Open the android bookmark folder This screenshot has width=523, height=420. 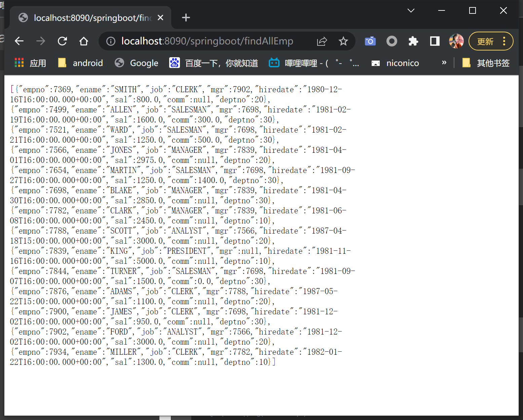tap(80, 63)
